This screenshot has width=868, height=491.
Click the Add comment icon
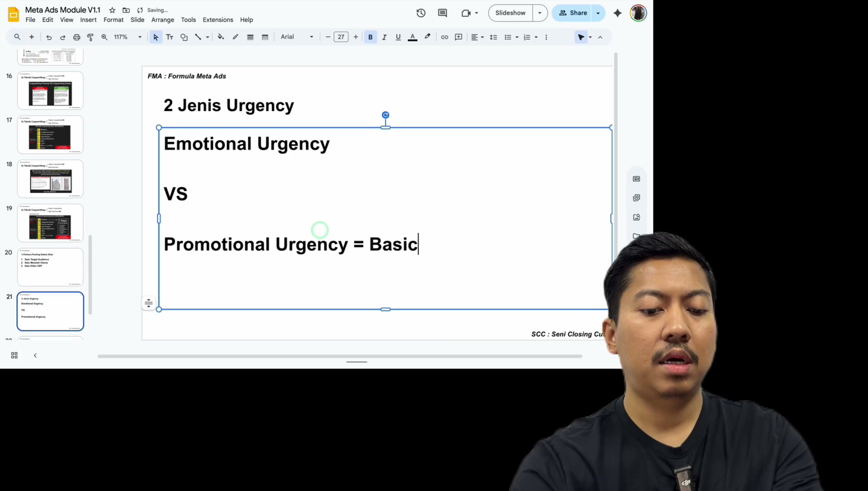pos(459,37)
